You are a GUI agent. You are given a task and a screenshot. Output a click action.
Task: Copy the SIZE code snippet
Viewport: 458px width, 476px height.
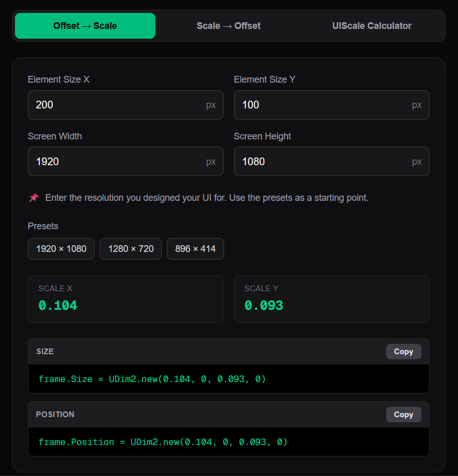[403, 352]
